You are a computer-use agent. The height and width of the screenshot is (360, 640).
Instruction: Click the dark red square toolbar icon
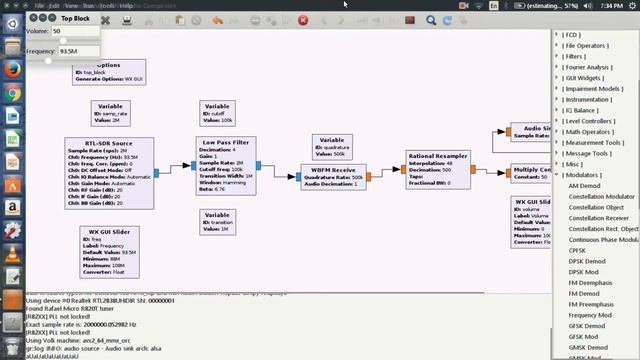click(410, 20)
